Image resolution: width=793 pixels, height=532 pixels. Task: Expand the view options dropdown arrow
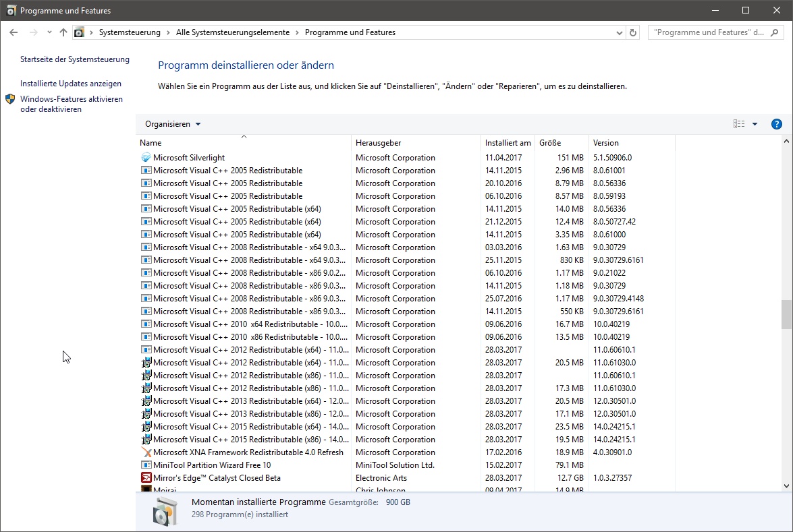click(x=755, y=124)
